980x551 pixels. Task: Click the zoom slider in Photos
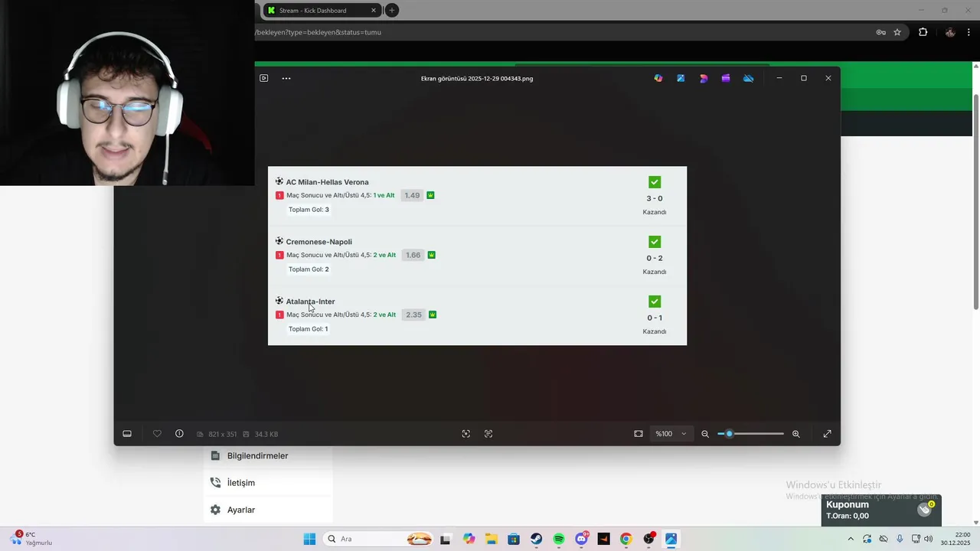[750, 434]
